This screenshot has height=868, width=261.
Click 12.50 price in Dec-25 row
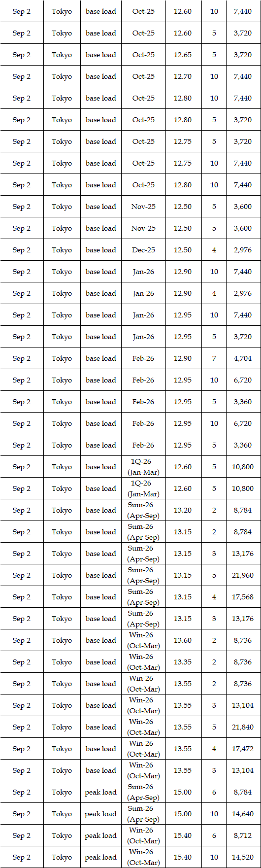[x=183, y=250]
